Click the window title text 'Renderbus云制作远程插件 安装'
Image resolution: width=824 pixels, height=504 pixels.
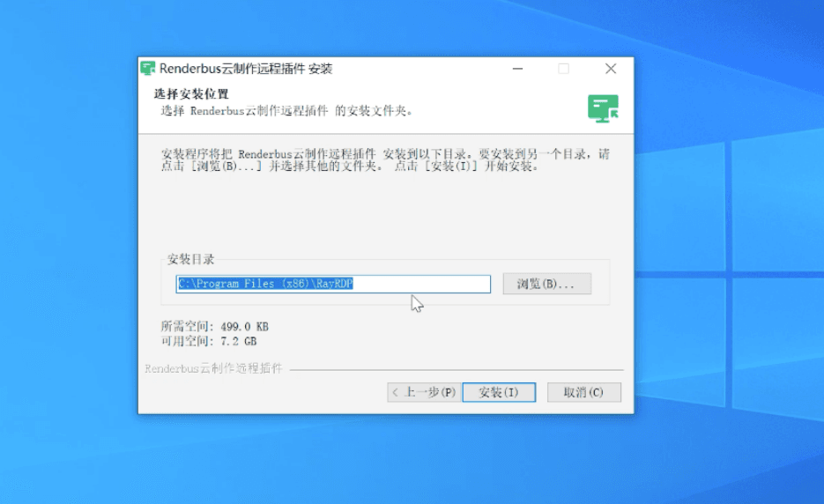tap(246, 69)
